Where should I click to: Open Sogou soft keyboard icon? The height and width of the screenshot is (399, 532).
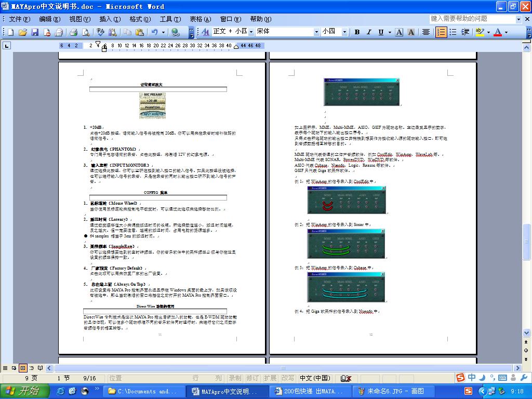(x=503, y=378)
